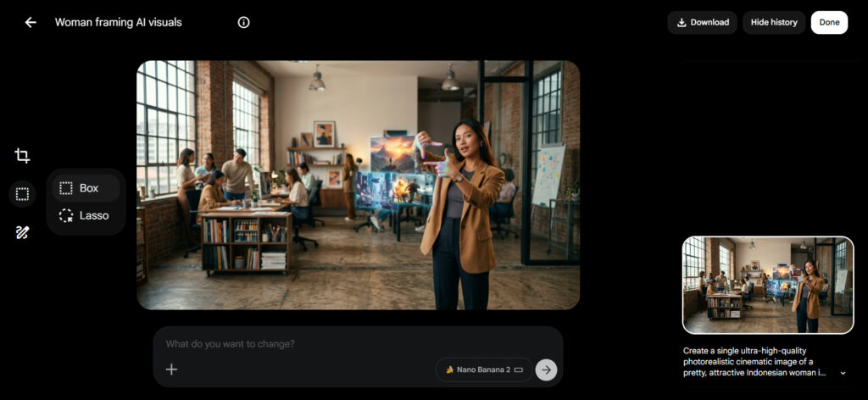Click the Done button
868x400 pixels.
(x=829, y=23)
